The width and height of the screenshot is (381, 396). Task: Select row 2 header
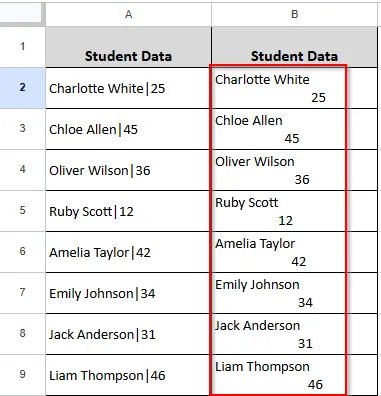[22, 88]
